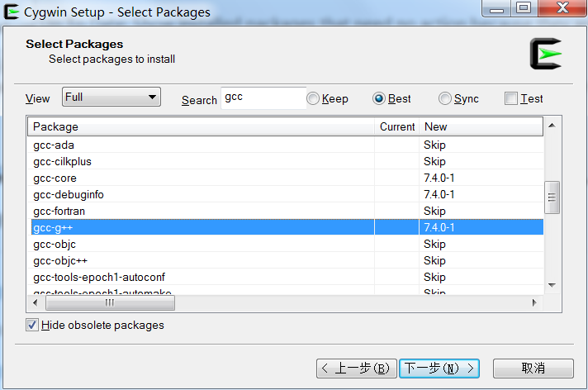Click the 下一步(N) next button

click(439, 369)
